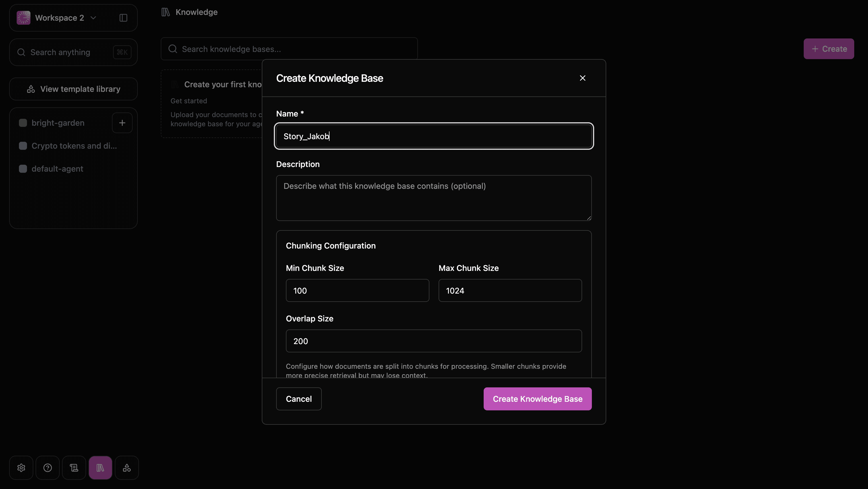Click the purple Create button top right
Image resolution: width=868 pixels, height=489 pixels.
click(x=829, y=48)
